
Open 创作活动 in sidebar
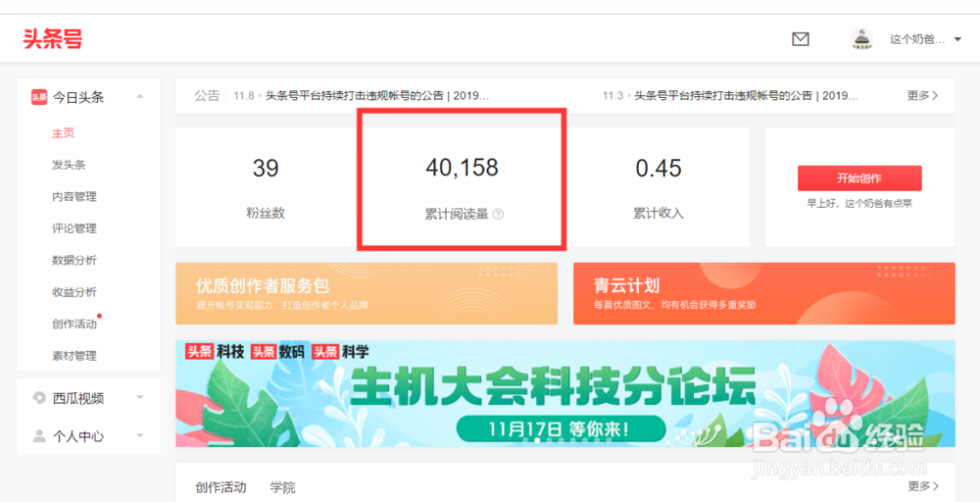click(x=74, y=324)
